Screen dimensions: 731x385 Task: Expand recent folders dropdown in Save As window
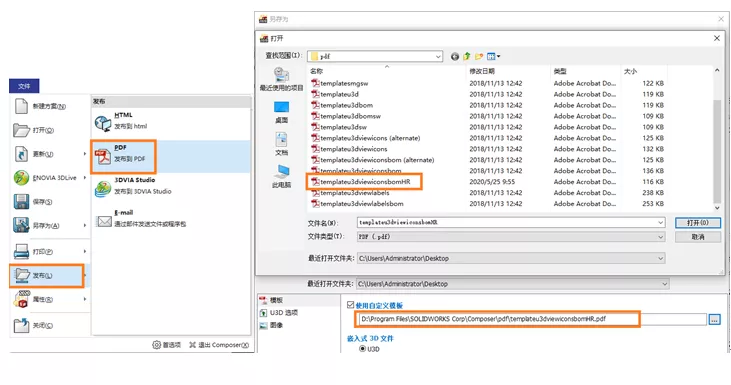pyautogui.click(x=664, y=284)
